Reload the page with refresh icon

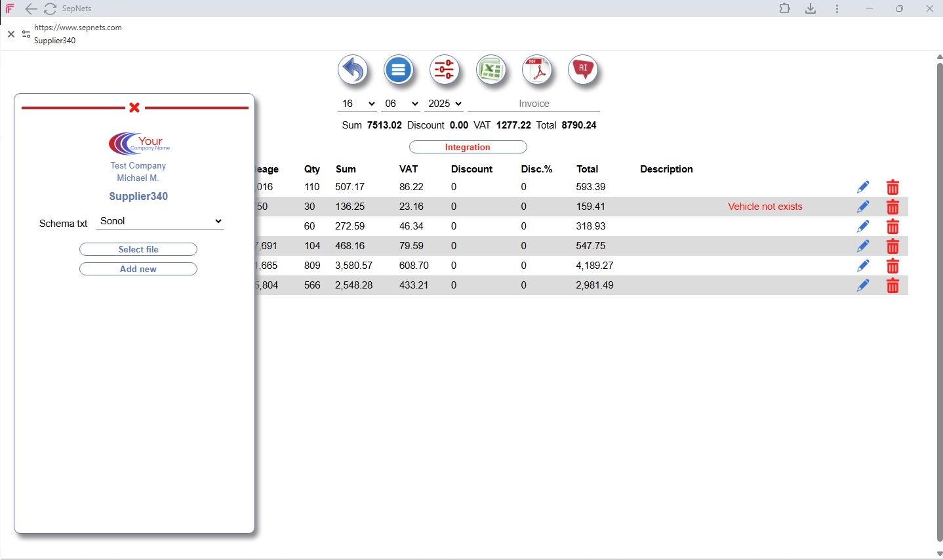pos(50,9)
